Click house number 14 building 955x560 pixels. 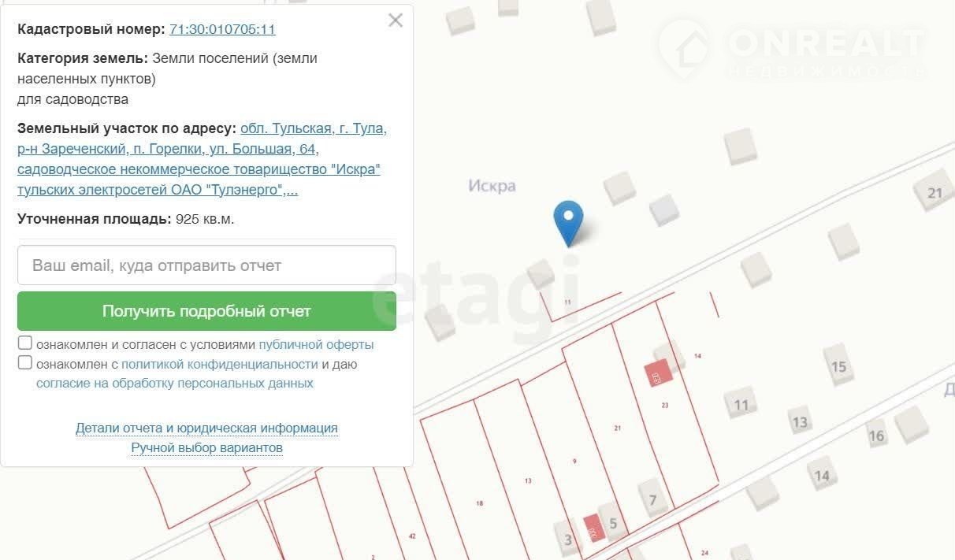point(822,475)
